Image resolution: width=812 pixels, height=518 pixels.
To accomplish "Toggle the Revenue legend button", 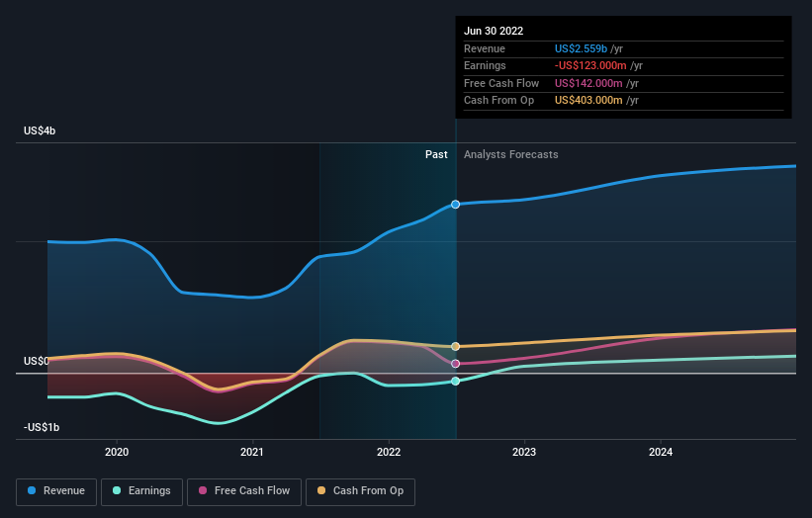I will pyautogui.click(x=56, y=491).
